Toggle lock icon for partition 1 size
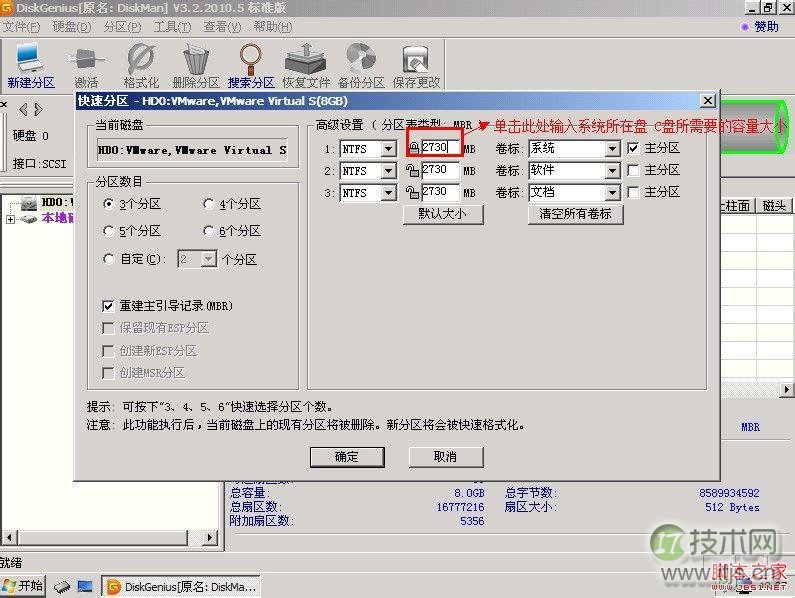 [x=414, y=148]
